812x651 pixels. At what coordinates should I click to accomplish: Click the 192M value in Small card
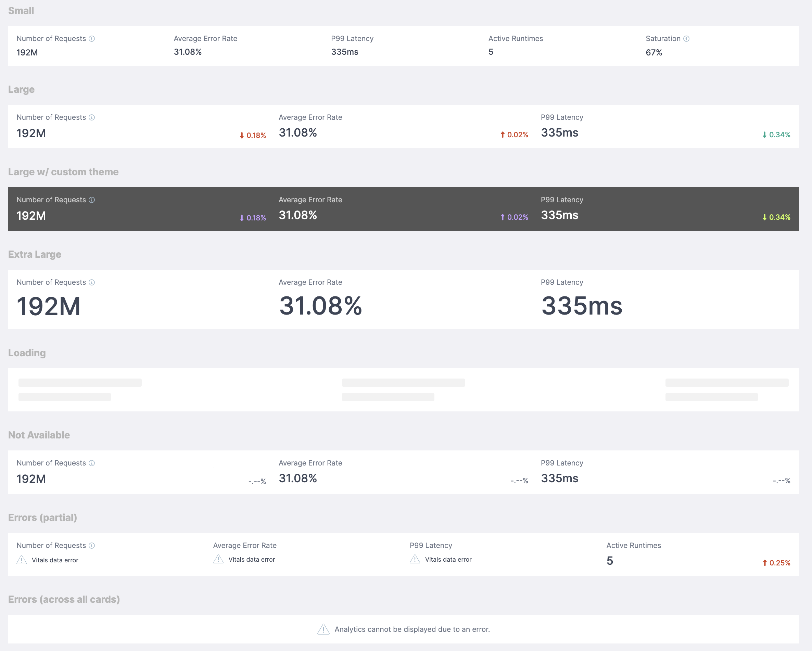point(27,53)
